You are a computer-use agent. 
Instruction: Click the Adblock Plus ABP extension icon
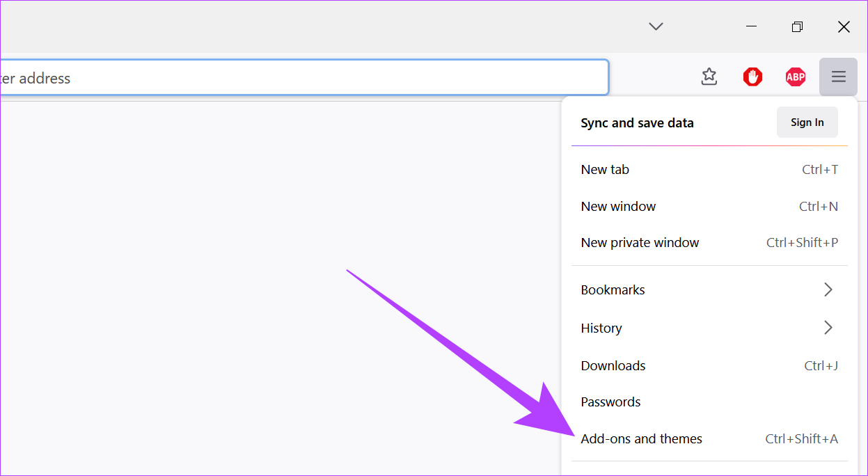796,77
